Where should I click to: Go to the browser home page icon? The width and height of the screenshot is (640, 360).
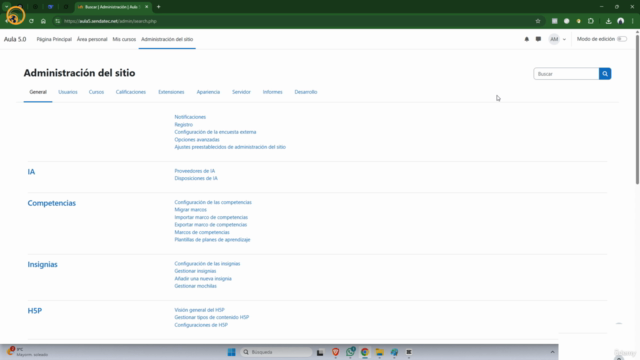tap(43, 21)
